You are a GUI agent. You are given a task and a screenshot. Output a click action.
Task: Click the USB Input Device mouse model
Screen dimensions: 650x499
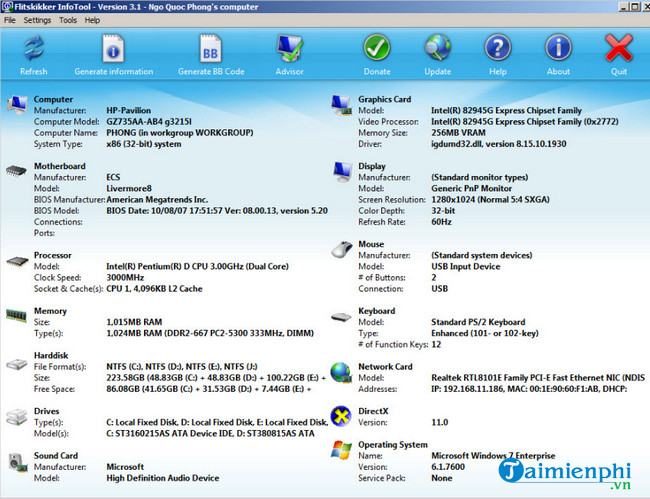(x=466, y=266)
